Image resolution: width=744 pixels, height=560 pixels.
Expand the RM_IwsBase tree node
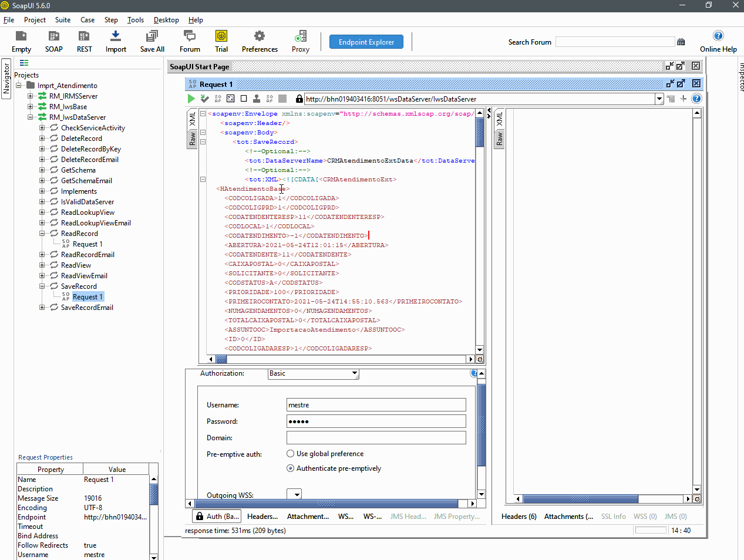click(31, 107)
